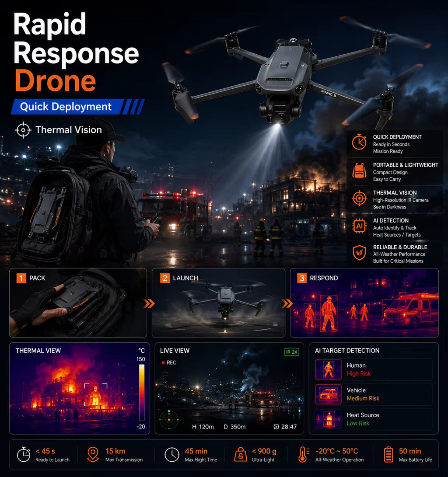This screenshot has height=477, width=448.
Task: Click the 28:47 timer readout
Action: (x=289, y=427)
